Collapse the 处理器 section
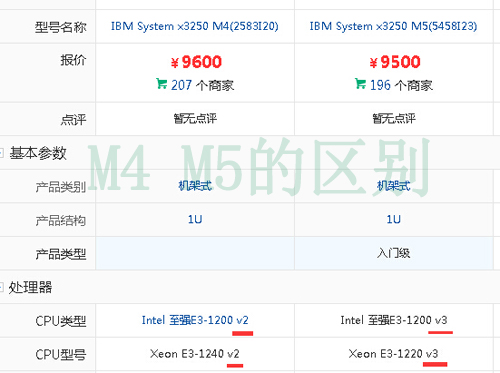This screenshot has width=500, height=373. 1,287
